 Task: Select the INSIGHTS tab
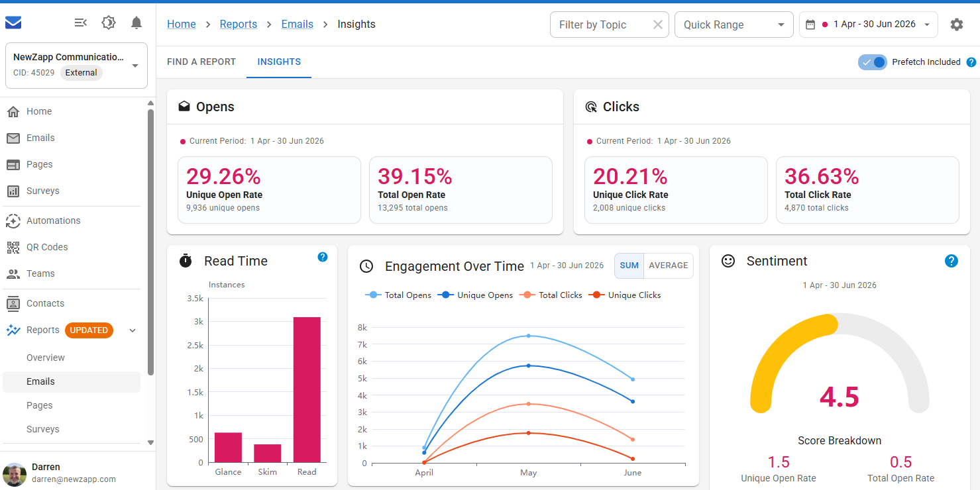[x=279, y=62]
